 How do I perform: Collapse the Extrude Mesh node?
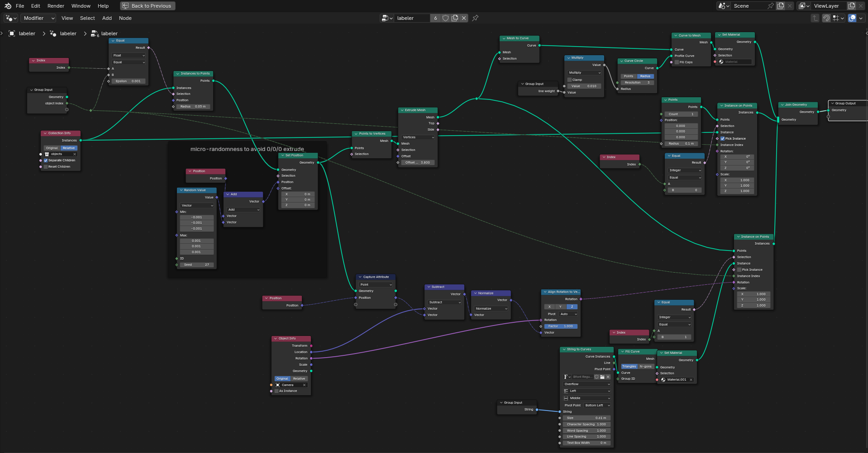click(x=402, y=110)
